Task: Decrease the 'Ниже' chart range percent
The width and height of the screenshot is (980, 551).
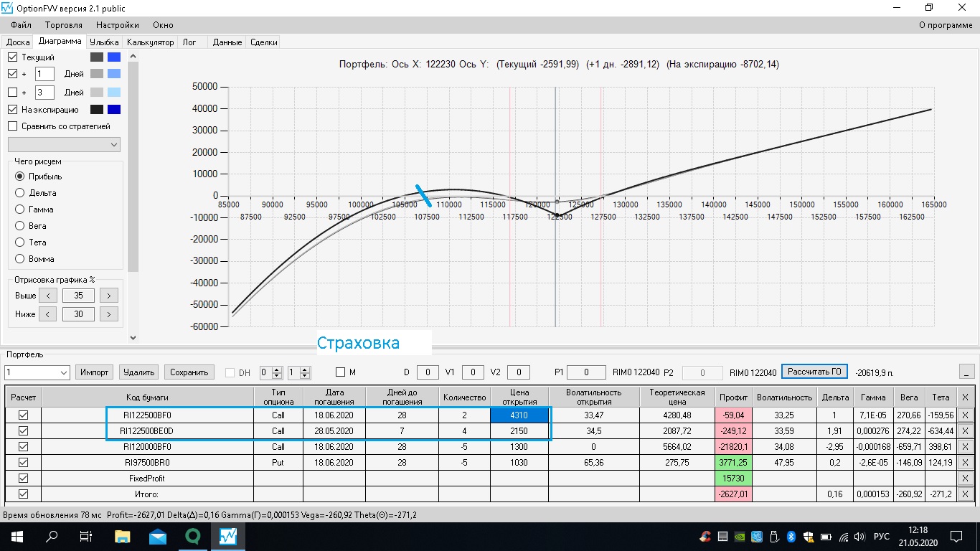Action: (47, 314)
